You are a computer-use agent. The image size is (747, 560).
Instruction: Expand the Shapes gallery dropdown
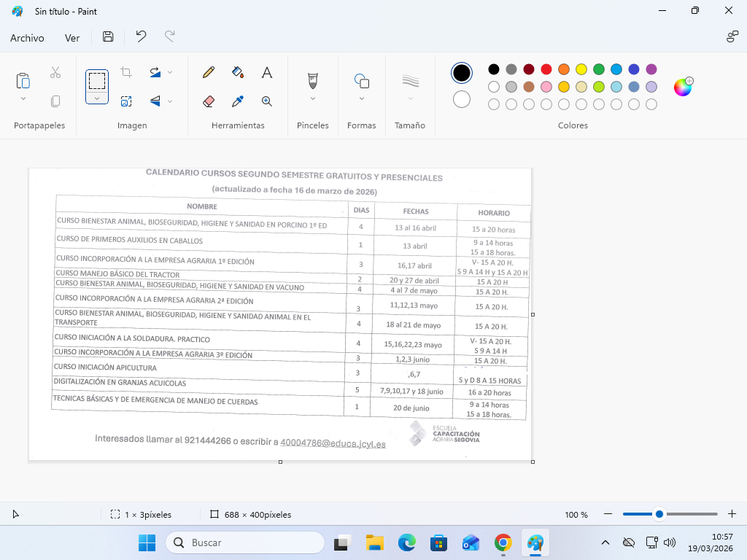click(362, 99)
